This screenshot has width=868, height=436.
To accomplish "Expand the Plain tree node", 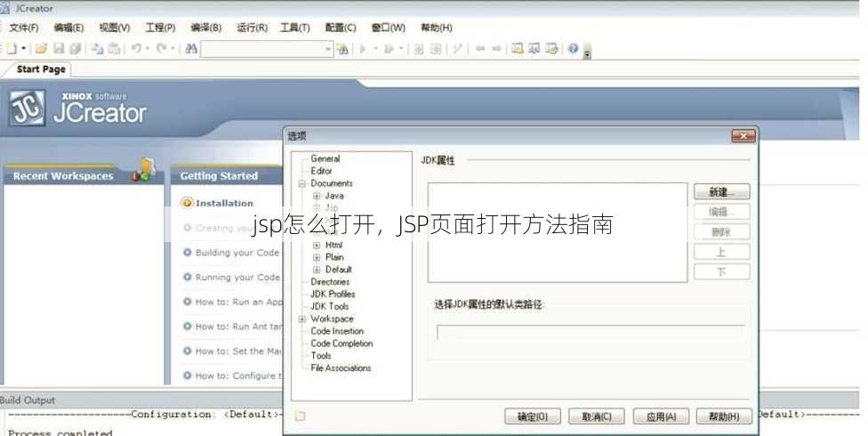I will click(317, 257).
